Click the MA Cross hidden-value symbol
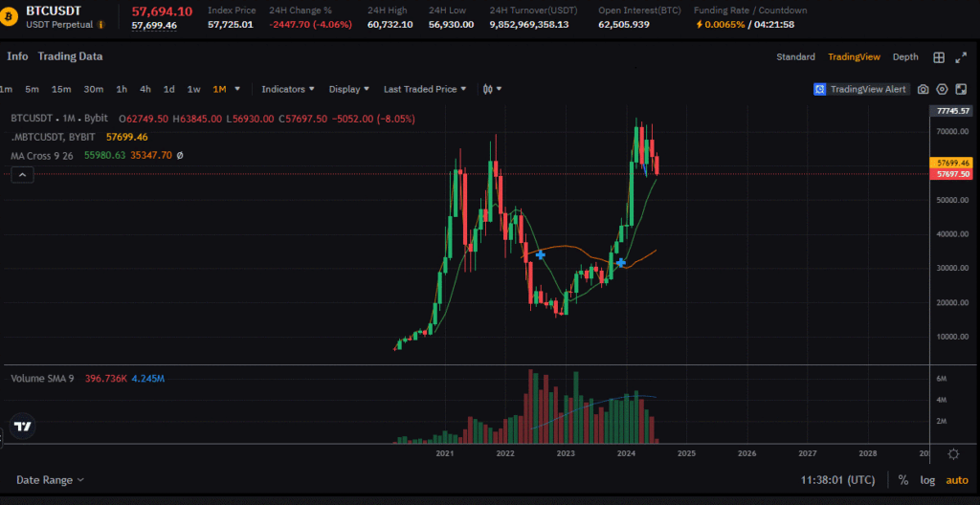 pyautogui.click(x=180, y=155)
